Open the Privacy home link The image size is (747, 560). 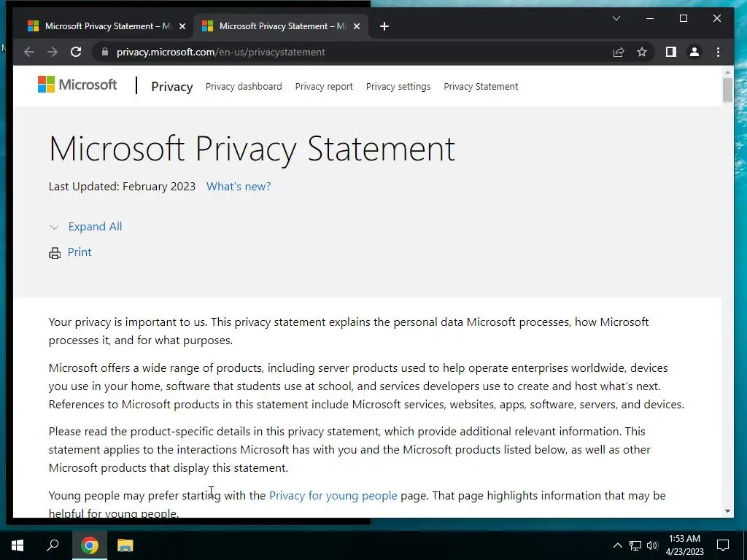click(172, 87)
